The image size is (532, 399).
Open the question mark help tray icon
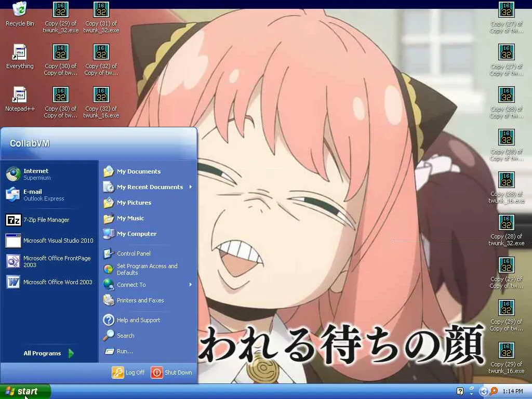tap(460, 392)
